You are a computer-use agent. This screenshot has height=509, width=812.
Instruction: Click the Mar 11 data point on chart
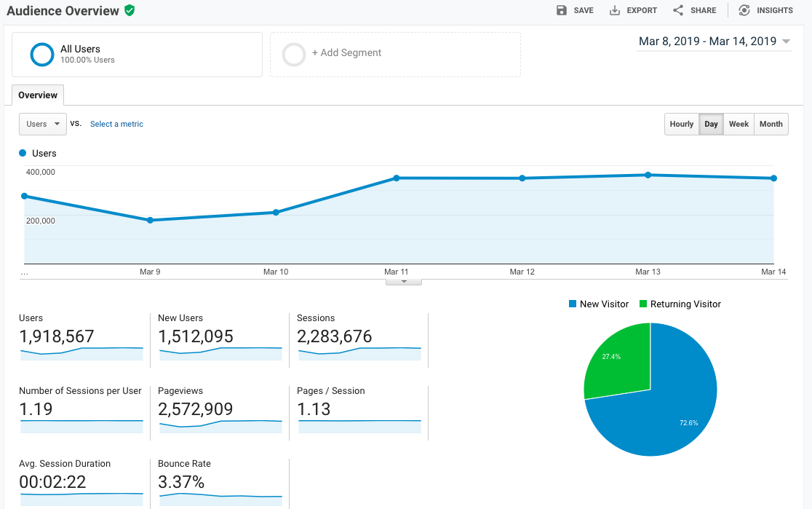(x=397, y=178)
